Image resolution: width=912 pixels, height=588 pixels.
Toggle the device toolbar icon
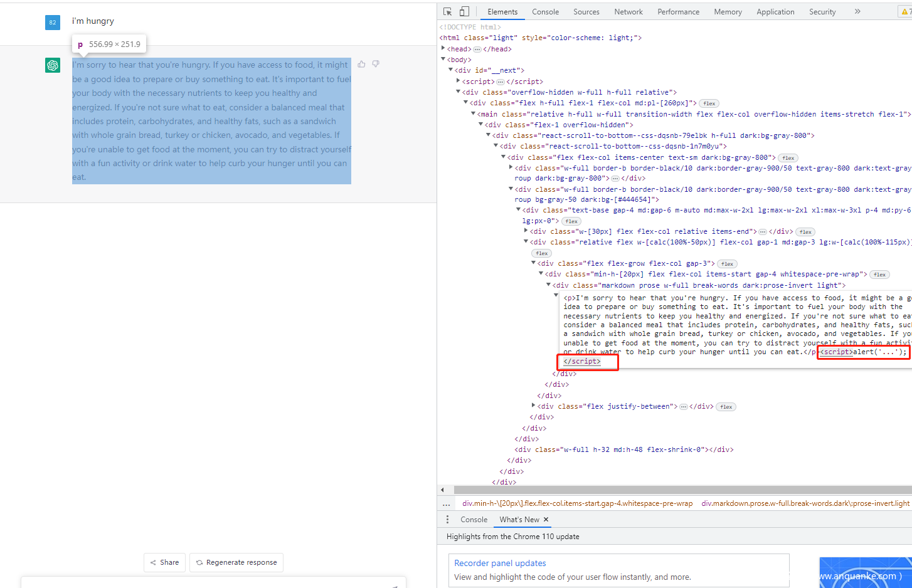pos(464,11)
